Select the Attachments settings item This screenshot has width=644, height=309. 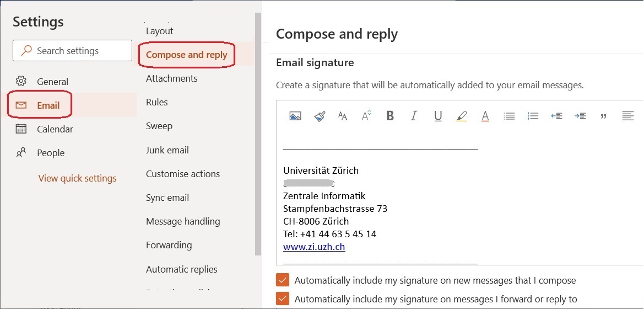[x=171, y=78]
